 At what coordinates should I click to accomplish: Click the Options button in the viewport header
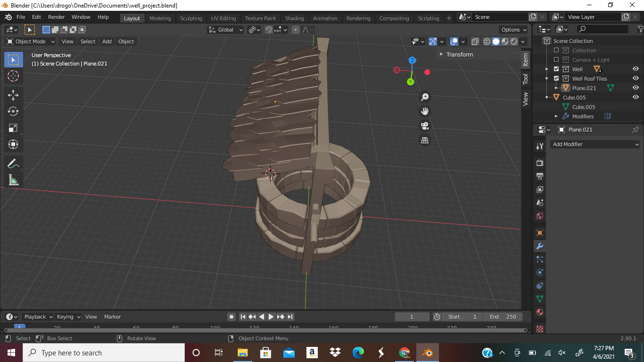coord(513,29)
